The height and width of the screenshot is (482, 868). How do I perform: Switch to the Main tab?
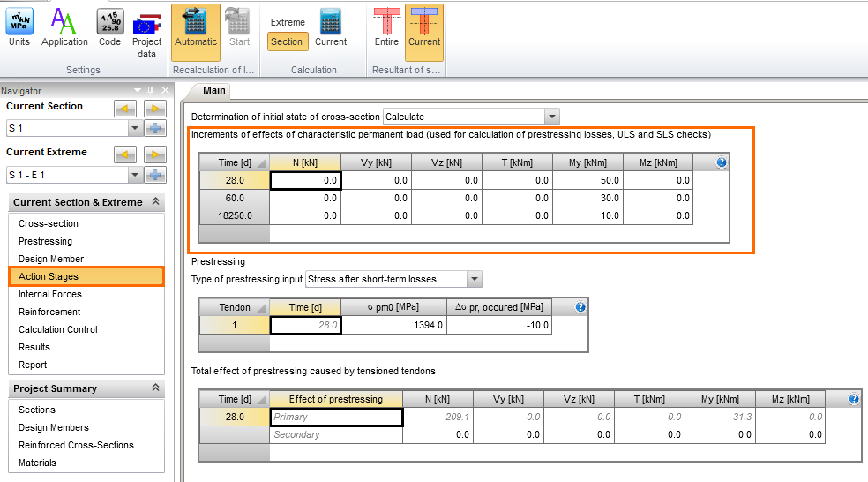tap(213, 90)
